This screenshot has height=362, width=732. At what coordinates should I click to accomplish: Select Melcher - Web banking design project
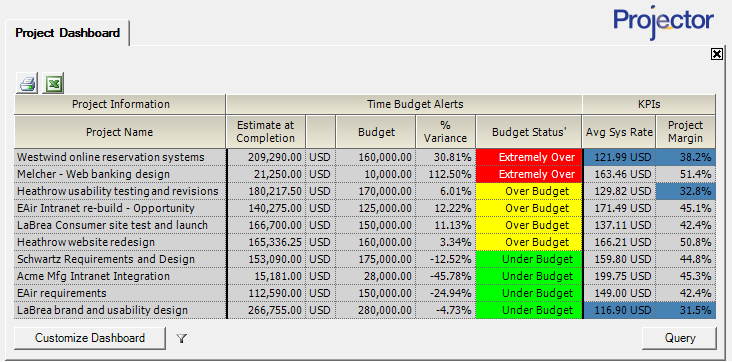(x=120, y=174)
